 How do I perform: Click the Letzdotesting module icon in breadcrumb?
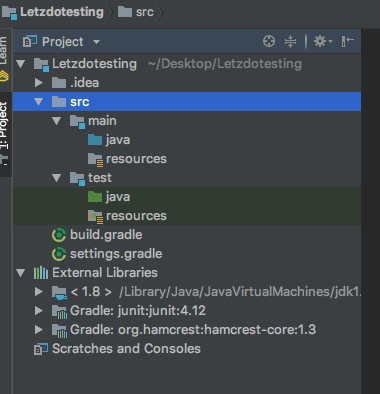pyautogui.click(x=9, y=13)
